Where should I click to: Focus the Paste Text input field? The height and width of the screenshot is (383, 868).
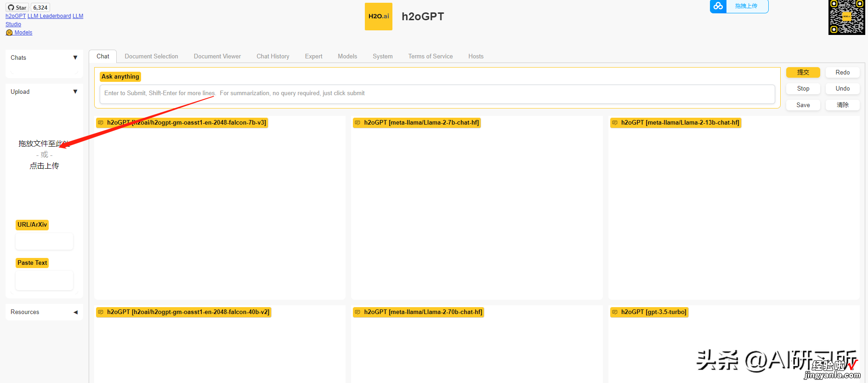point(44,280)
